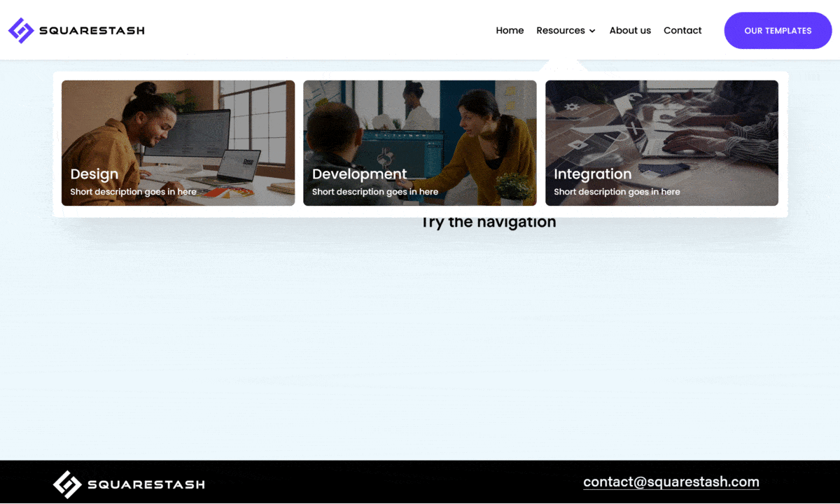Click the short description under Development
The image size is (840, 504).
pyautogui.click(x=375, y=192)
